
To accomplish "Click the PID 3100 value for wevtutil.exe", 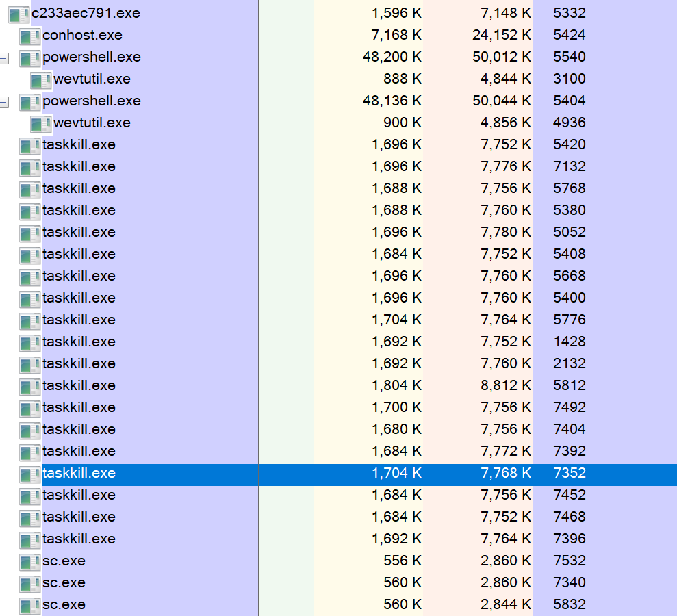I will click(x=572, y=79).
